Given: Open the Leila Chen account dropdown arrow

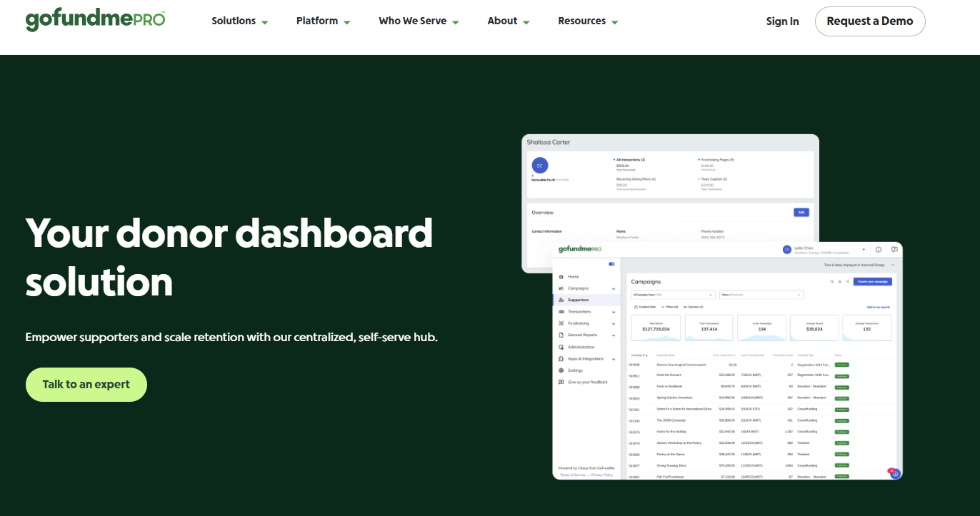Looking at the screenshot, I should (x=864, y=250).
